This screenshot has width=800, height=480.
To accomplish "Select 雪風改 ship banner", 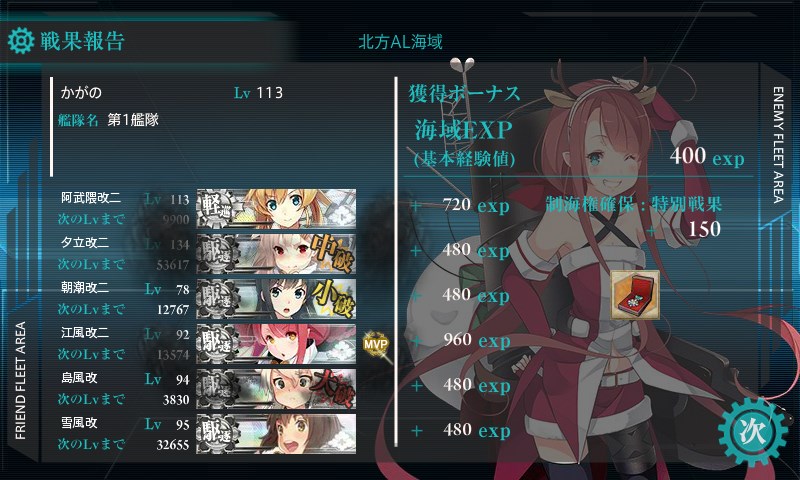I will click(x=276, y=433).
